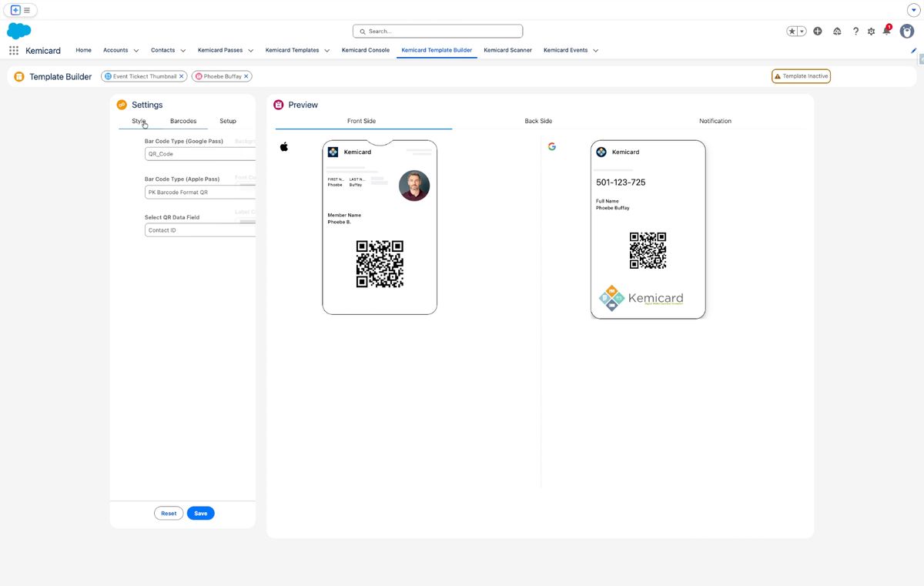Viewport: 924px width, 586px height.
Task: Click the Member Name label on Apple pass
Action: click(344, 215)
